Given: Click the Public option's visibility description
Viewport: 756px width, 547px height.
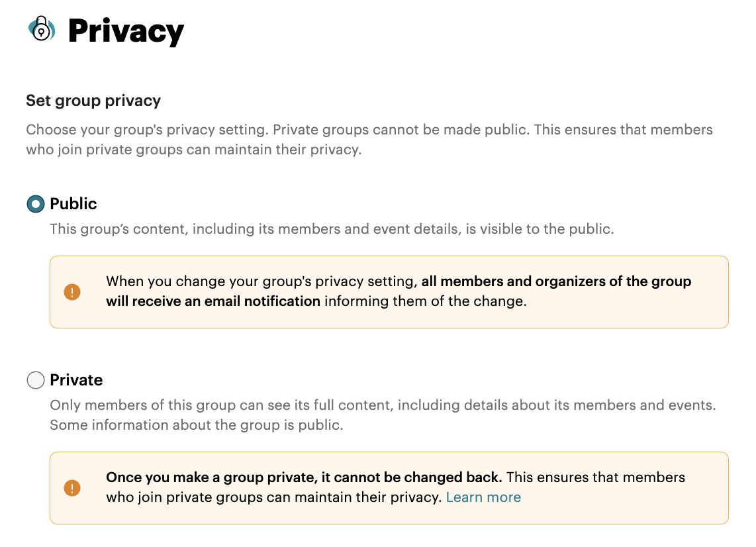Looking at the screenshot, I should click(332, 230).
